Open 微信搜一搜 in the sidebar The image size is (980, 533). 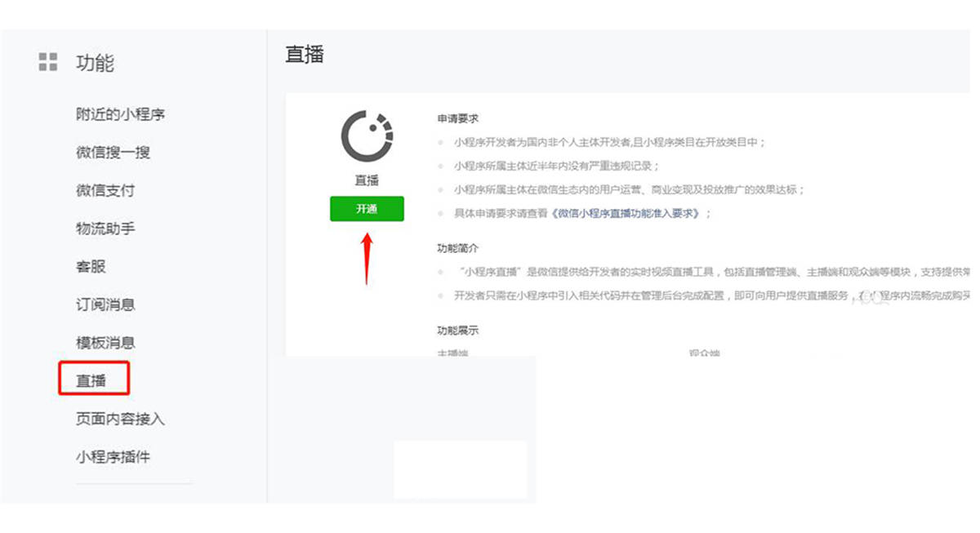pyautogui.click(x=114, y=153)
